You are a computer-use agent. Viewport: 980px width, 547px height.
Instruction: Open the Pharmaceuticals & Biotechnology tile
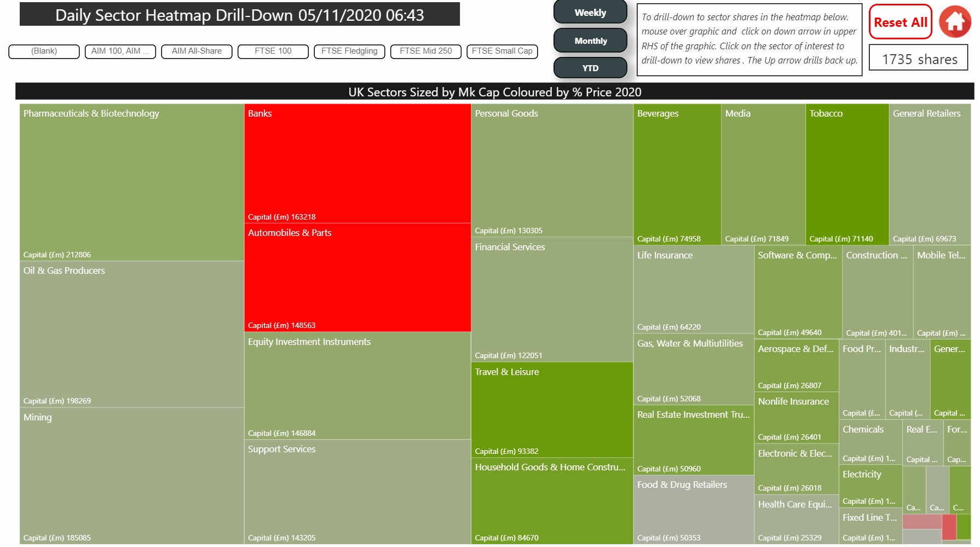click(x=132, y=182)
